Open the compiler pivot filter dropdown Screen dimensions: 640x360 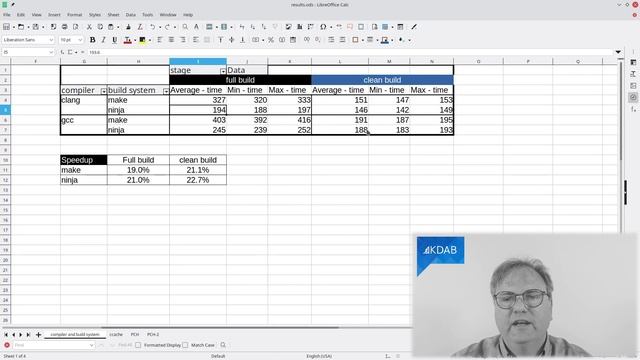coord(104,91)
